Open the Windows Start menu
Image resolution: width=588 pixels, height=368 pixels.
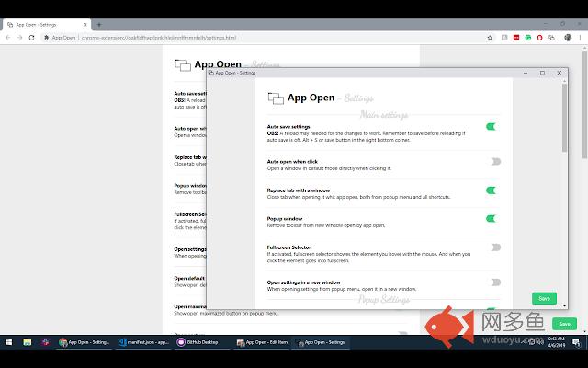(8, 342)
